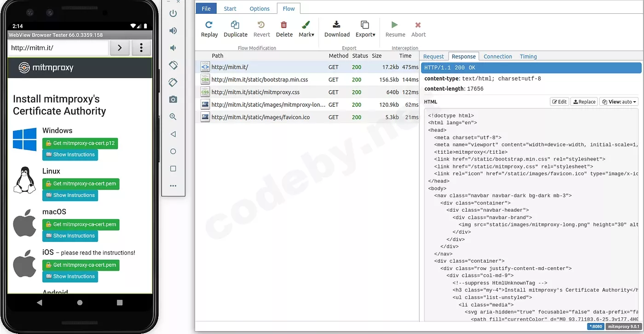Abort the intercepted flow
644x334 pixels.
click(x=419, y=29)
